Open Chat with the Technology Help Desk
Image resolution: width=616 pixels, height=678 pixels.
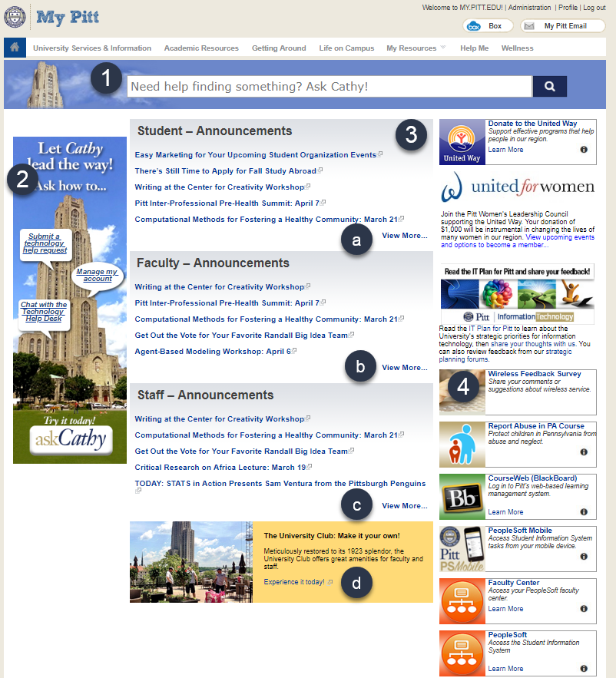click(x=44, y=311)
